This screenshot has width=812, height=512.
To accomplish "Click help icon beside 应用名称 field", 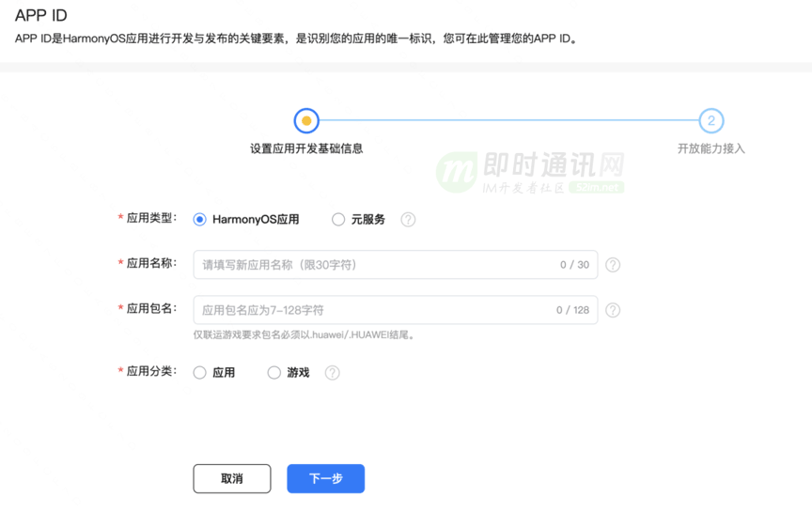I will [x=613, y=265].
